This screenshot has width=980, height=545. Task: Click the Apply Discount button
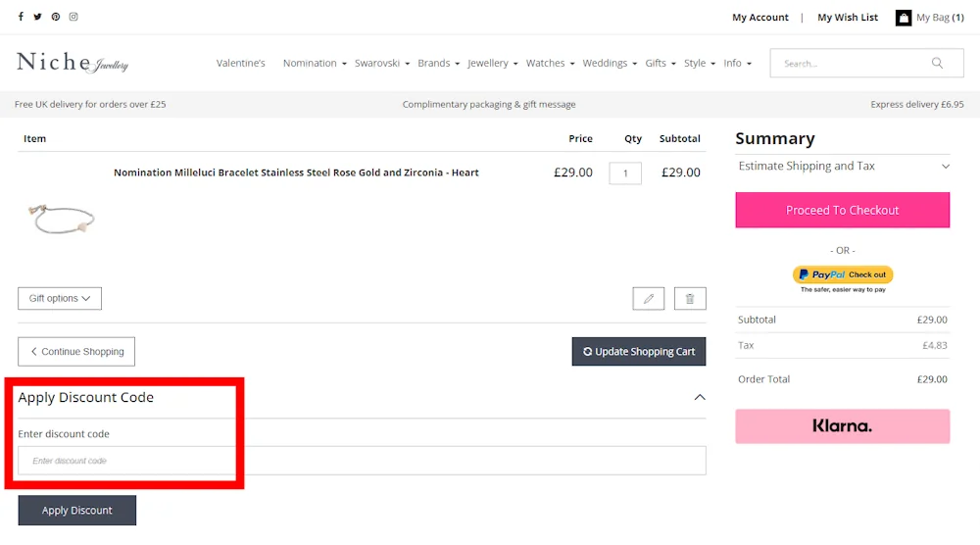click(76, 510)
